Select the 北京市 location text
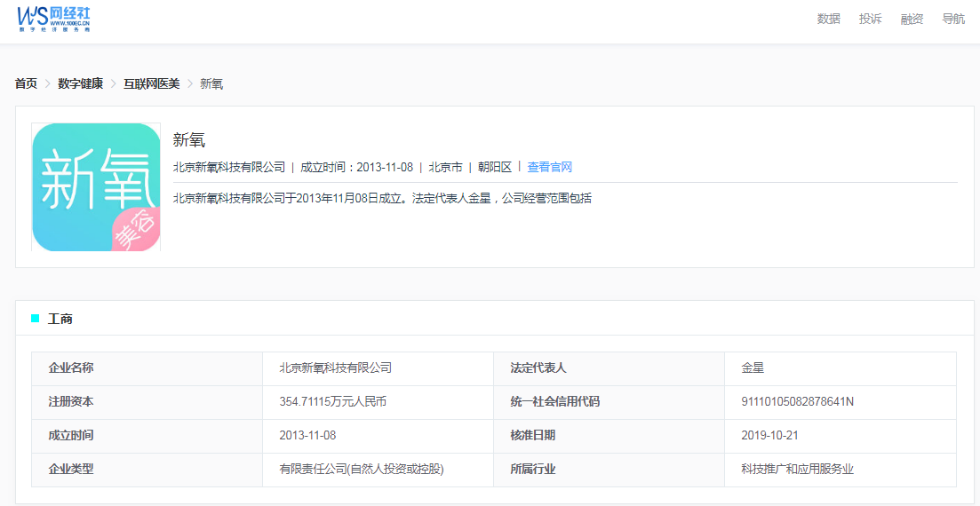The image size is (980, 506). pyautogui.click(x=446, y=167)
